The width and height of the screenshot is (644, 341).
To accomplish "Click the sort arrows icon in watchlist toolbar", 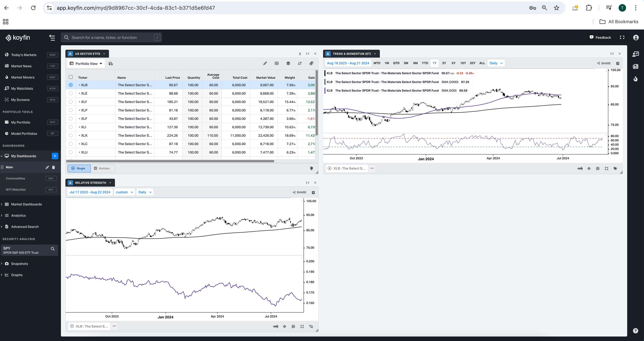I will coord(300,64).
